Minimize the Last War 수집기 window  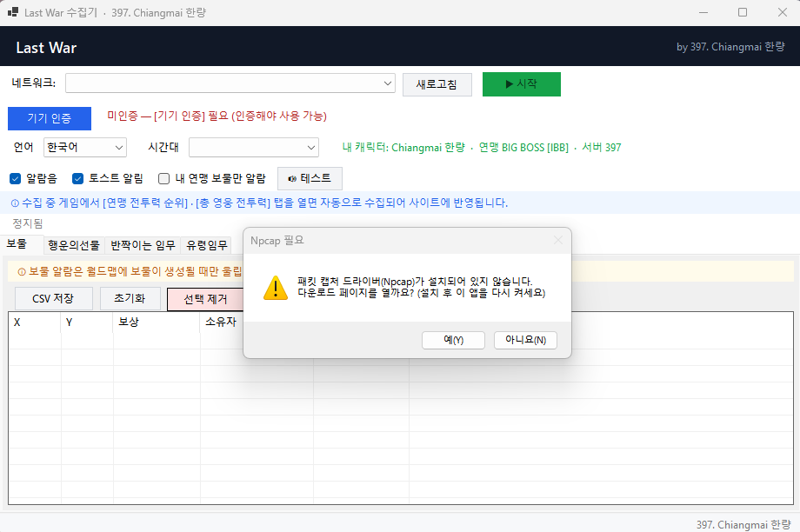pos(703,12)
